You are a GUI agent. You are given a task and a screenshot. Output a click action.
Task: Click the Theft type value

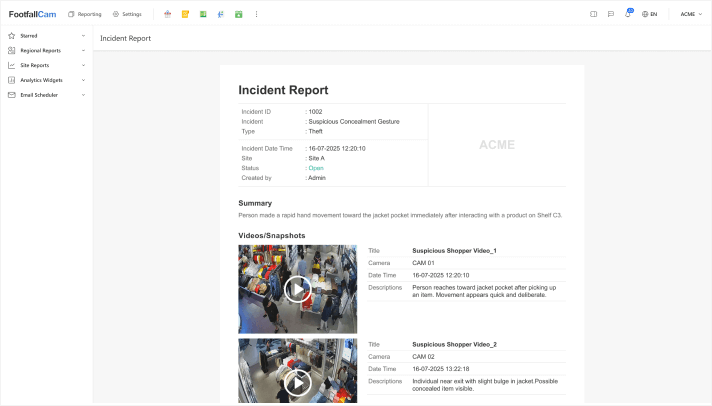(x=315, y=131)
